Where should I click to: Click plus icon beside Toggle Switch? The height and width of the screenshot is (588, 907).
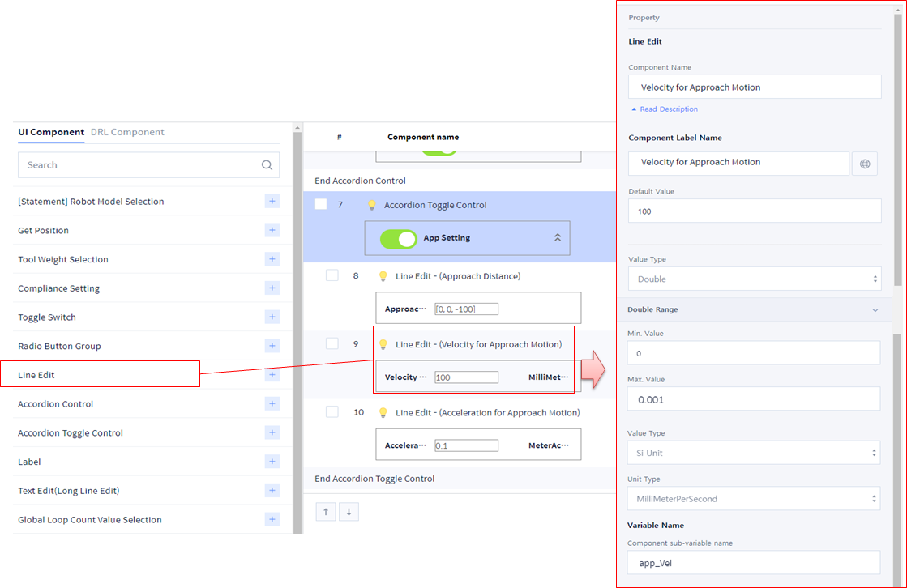pos(272,317)
